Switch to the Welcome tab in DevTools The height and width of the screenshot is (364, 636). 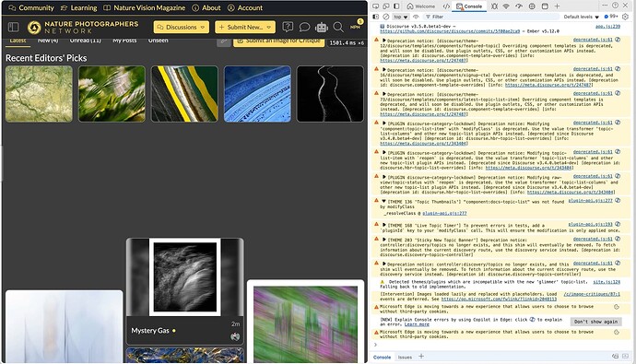click(421, 6)
